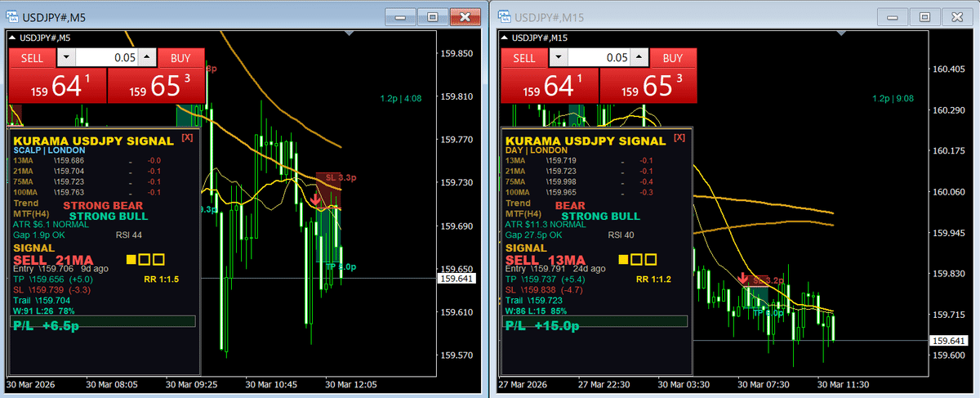
Task: Click the filled yellow square in M15 signal panel
Action: pyautogui.click(x=623, y=260)
